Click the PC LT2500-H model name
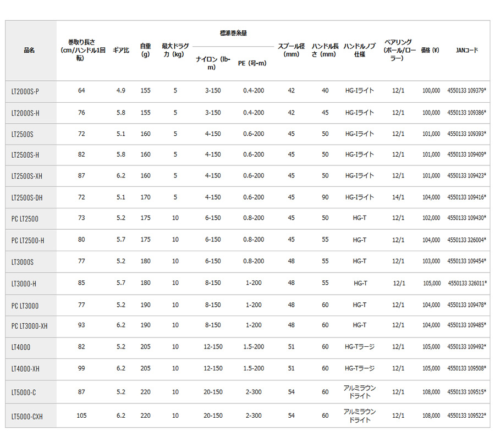 point(28,241)
